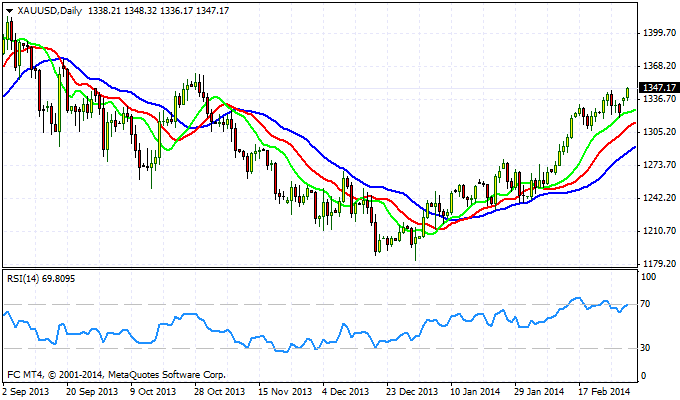Click the RSI scale value 100
This screenshot has width=680, height=400.
click(648, 276)
